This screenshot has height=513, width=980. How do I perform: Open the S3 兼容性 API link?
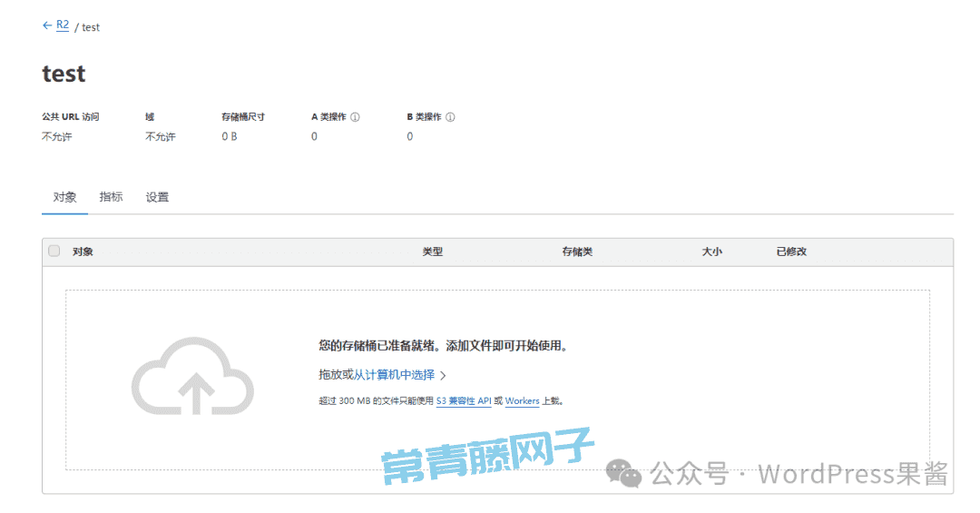(x=464, y=401)
